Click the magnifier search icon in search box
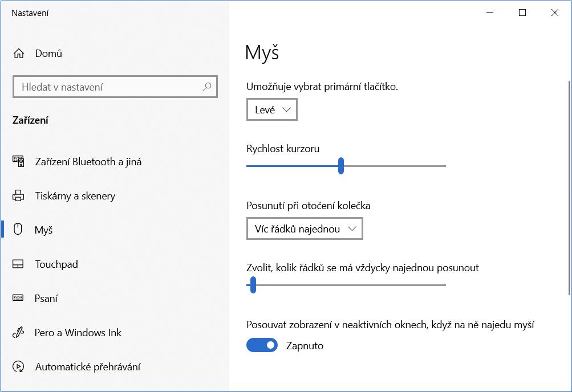 click(x=207, y=87)
